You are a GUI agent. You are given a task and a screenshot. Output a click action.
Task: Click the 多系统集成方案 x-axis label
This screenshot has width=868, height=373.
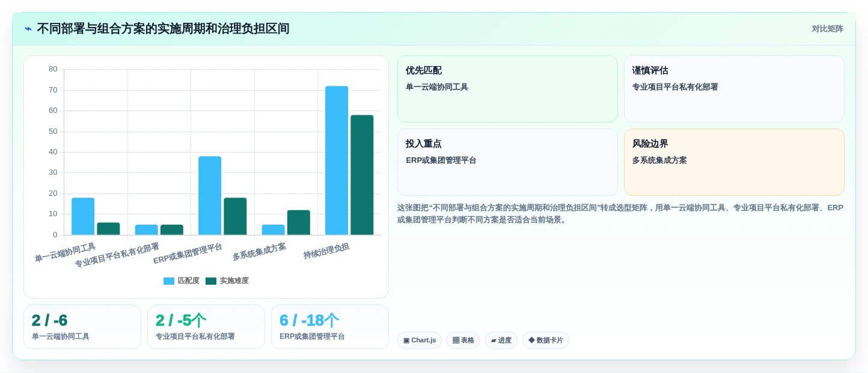coord(259,251)
